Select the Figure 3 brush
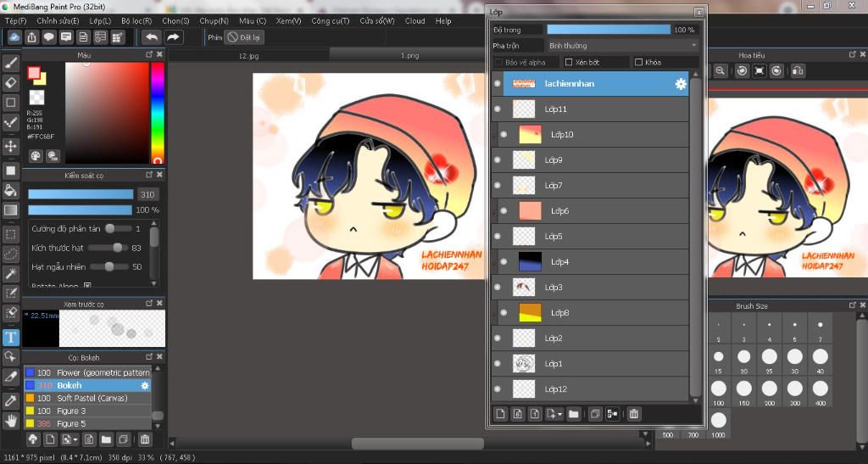This screenshot has width=868, height=464. pos(87,411)
